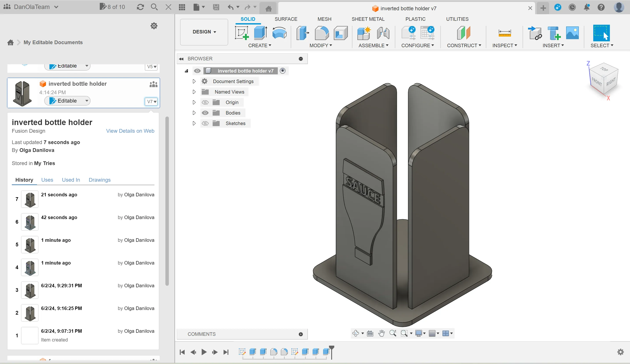Image resolution: width=630 pixels, height=364 pixels.
Task: Collapse the inverted bottle holder v7 root node
Action: tap(187, 71)
